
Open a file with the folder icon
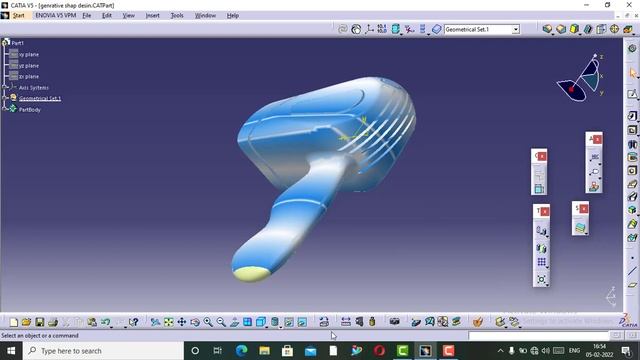pyautogui.click(x=26, y=322)
